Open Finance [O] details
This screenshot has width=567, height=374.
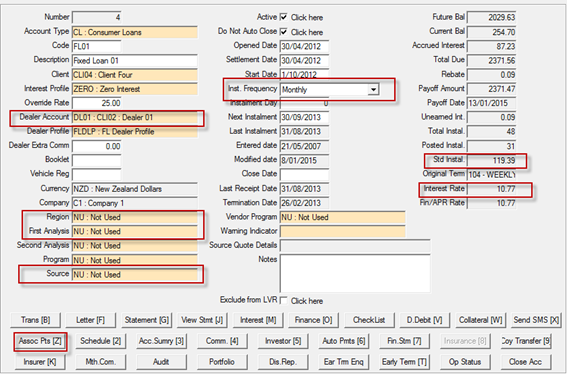pyautogui.click(x=314, y=320)
